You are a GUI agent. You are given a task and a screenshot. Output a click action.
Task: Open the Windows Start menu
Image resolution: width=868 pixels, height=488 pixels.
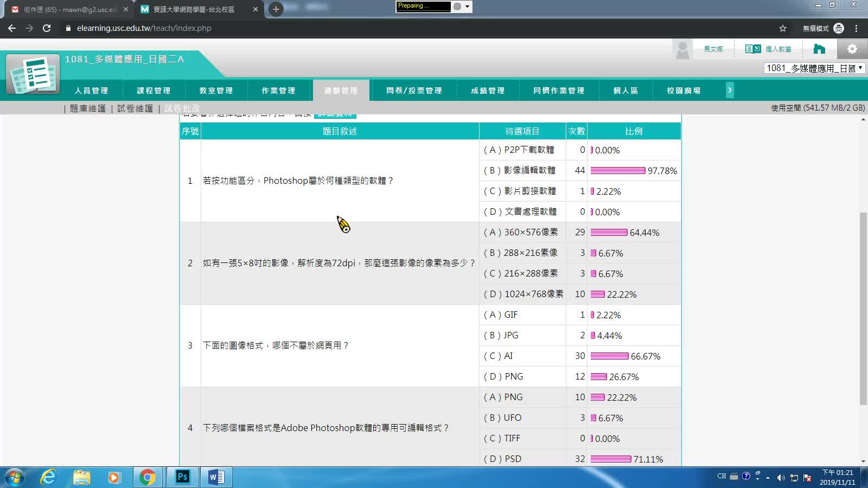click(15, 477)
